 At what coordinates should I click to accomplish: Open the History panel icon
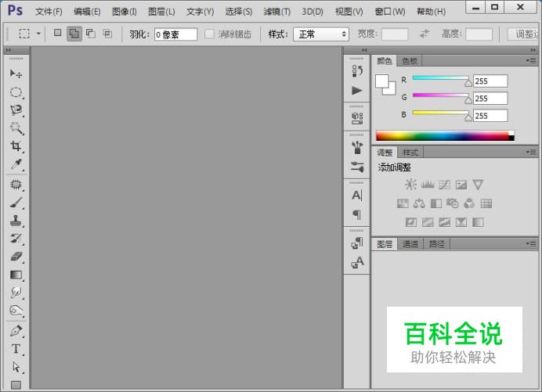pyautogui.click(x=357, y=71)
